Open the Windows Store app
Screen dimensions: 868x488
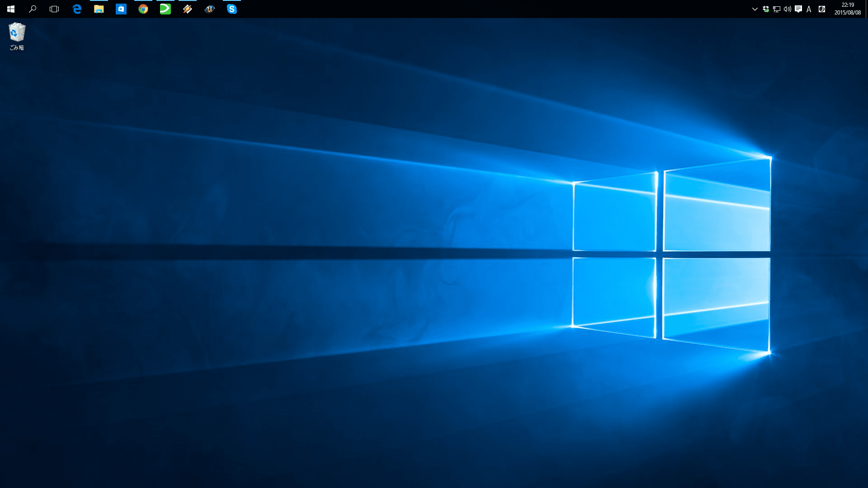121,9
